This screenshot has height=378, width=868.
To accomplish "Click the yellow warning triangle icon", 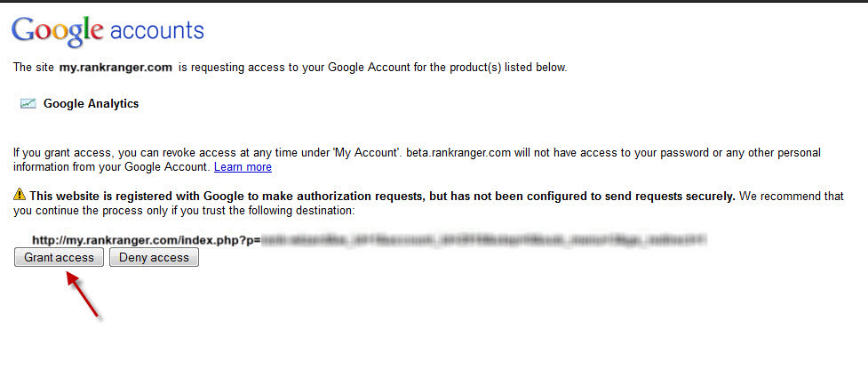I will 20,196.
